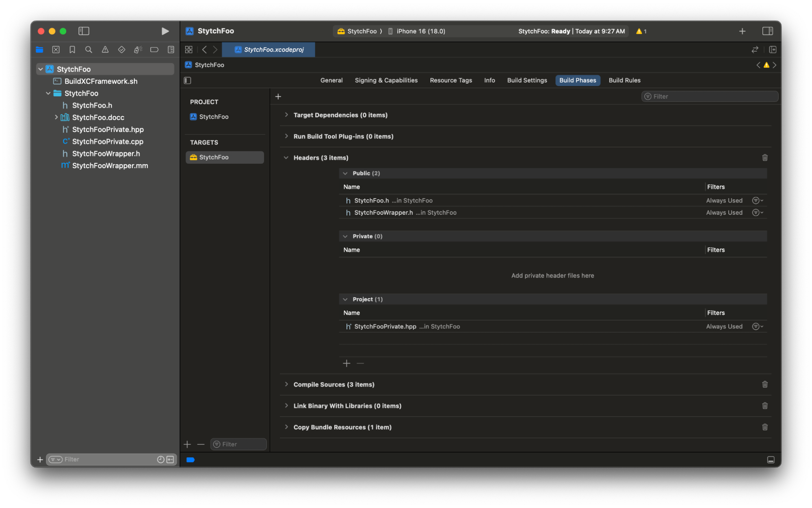Toggle the navigator sidebar visibility
The height and width of the screenshot is (508, 812).
click(84, 31)
